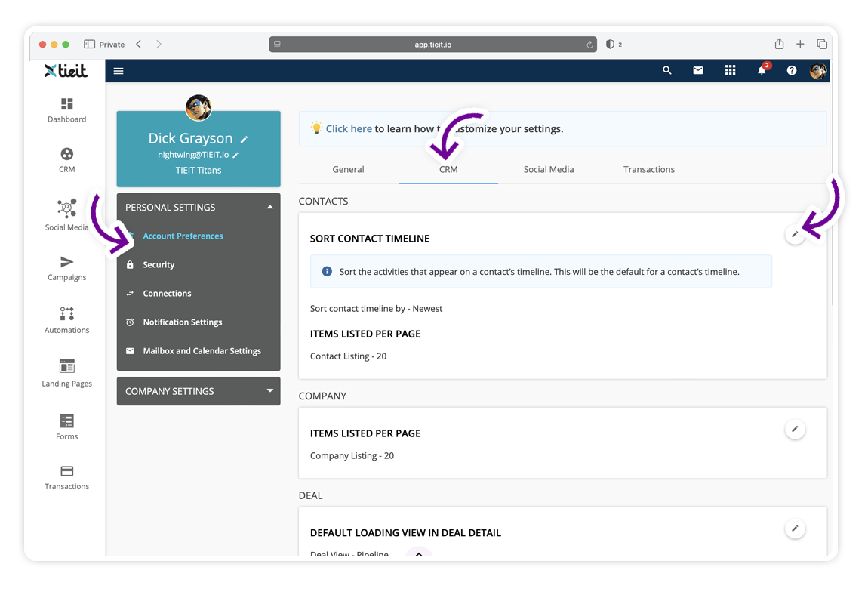Click the tieit logo
This screenshot has height=604, width=868.
click(66, 71)
